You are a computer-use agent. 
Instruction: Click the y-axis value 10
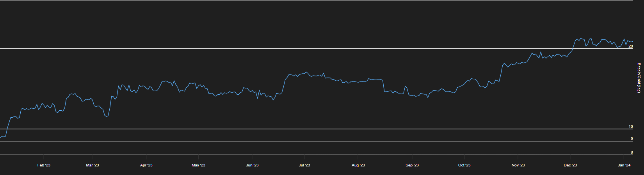pyautogui.click(x=631, y=127)
